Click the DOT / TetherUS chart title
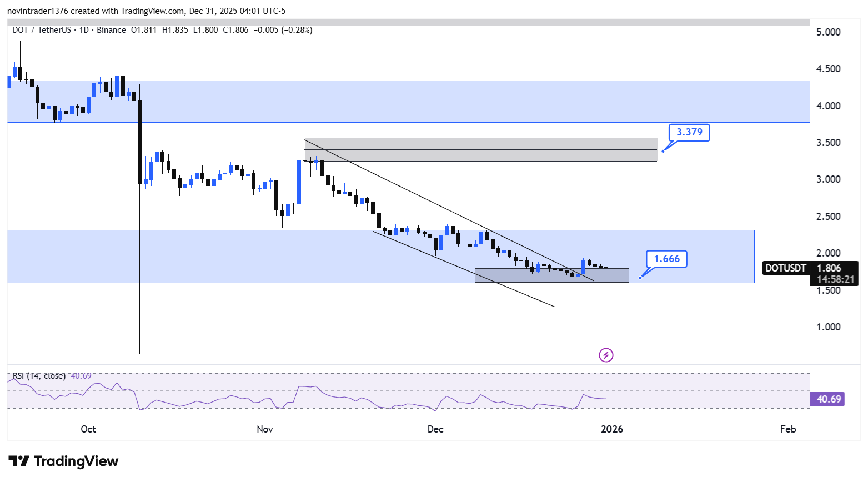The height and width of the screenshot is (482, 868). click(42, 30)
